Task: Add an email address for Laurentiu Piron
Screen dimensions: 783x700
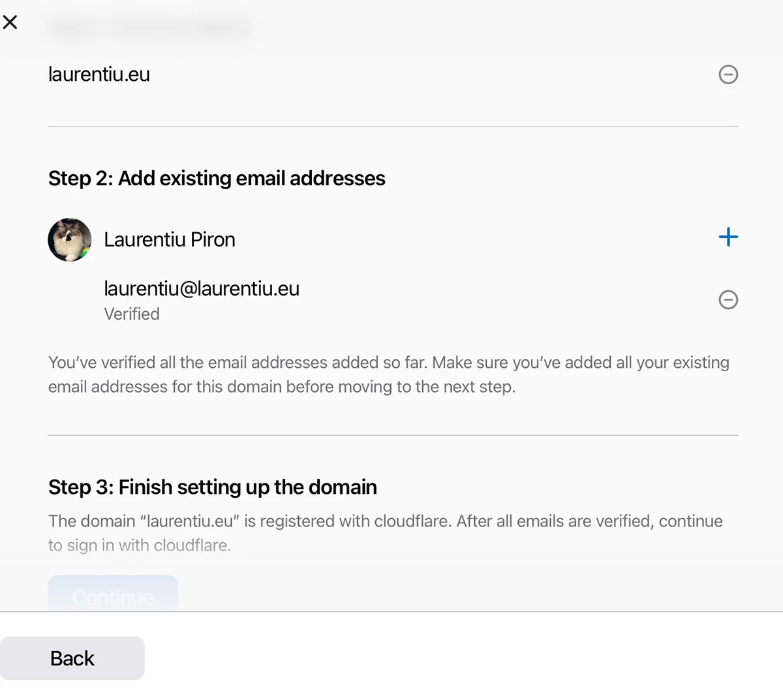Action: 728,237
